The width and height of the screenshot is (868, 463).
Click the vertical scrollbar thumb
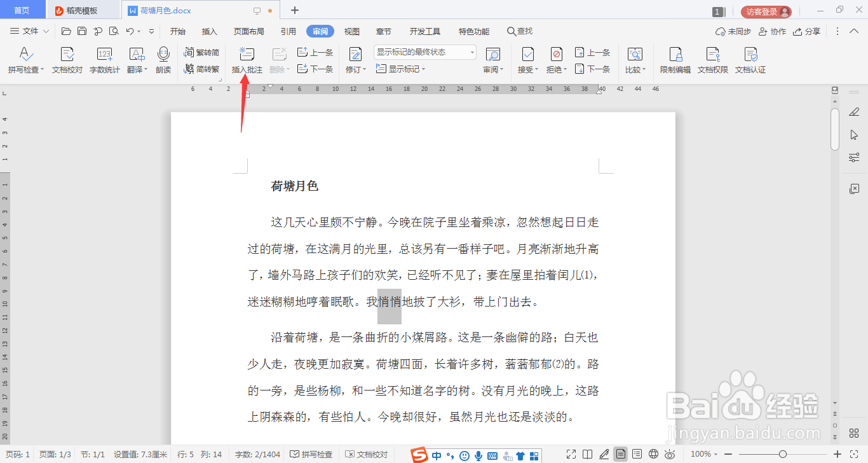click(835, 129)
